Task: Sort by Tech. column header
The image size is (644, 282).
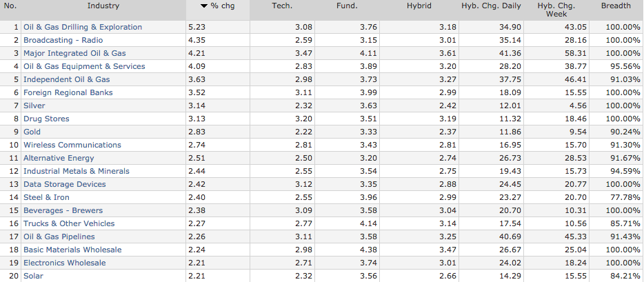Action: (281, 6)
